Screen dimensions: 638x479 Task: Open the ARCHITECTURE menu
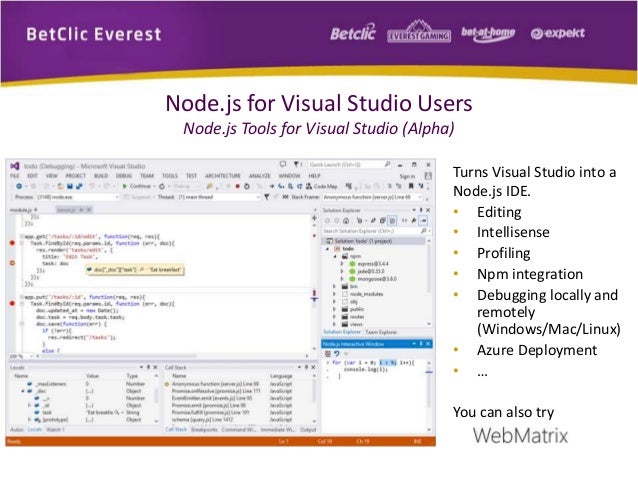[x=223, y=176]
